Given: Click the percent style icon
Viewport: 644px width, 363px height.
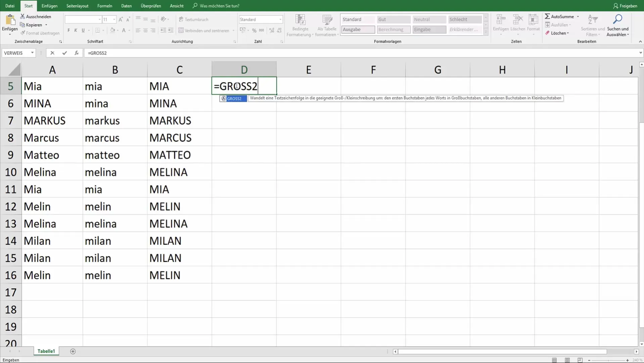Looking at the screenshot, I should click(254, 30).
